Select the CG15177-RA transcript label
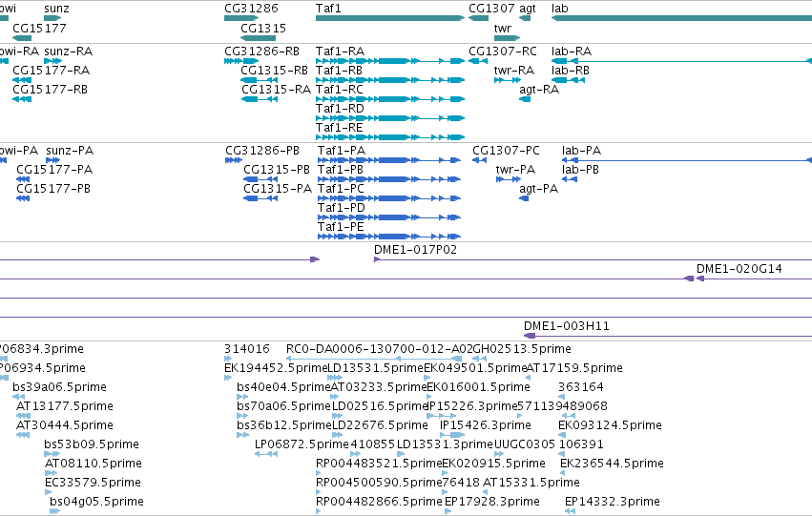 point(52,71)
